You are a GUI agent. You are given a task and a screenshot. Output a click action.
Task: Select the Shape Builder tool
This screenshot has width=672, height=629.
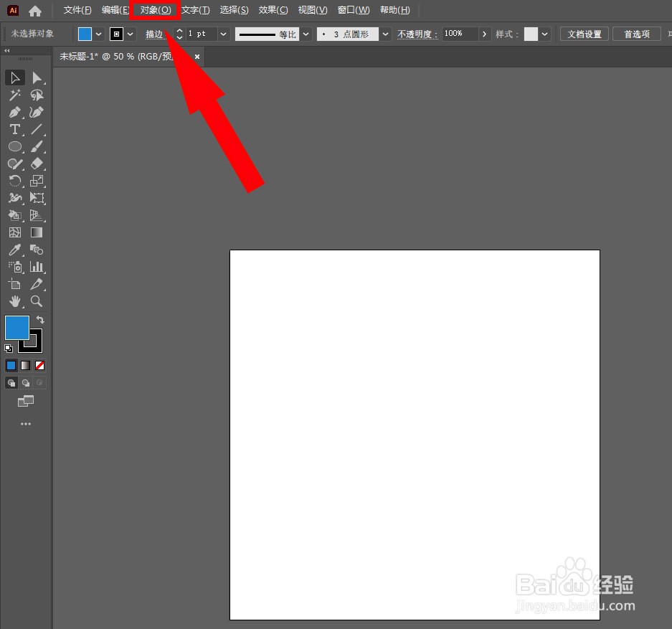pyautogui.click(x=15, y=215)
